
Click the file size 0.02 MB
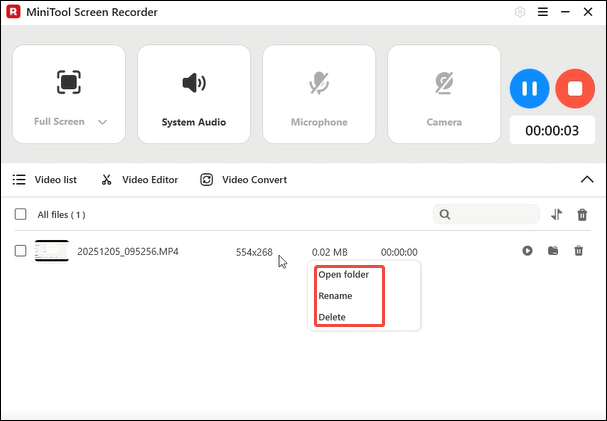pyautogui.click(x=330, y=252)
